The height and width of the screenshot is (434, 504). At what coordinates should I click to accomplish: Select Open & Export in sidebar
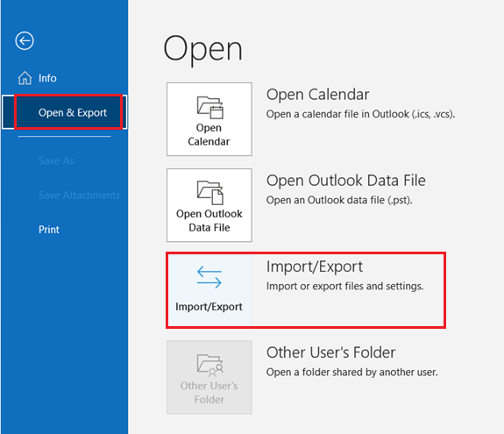click(x=64, y=112)
